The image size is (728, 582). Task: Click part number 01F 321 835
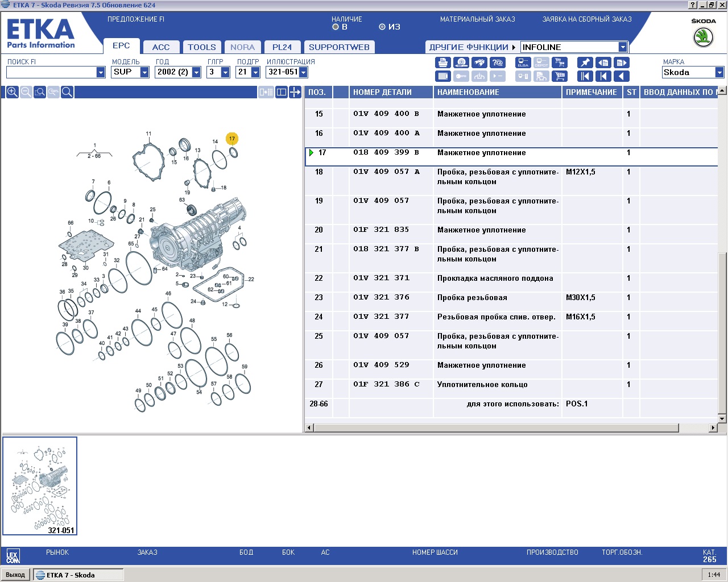381,230
